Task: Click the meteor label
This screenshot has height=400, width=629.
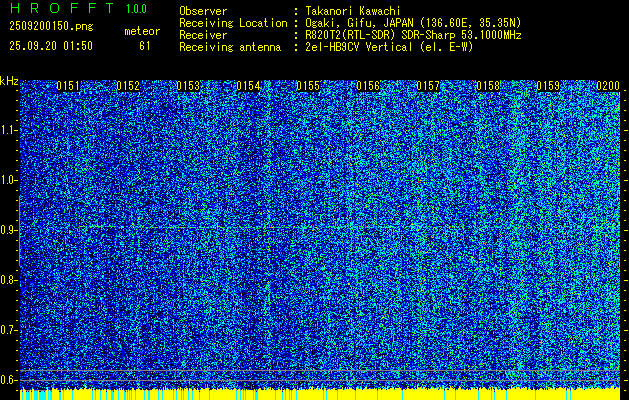Action: [x=142, y=31]
